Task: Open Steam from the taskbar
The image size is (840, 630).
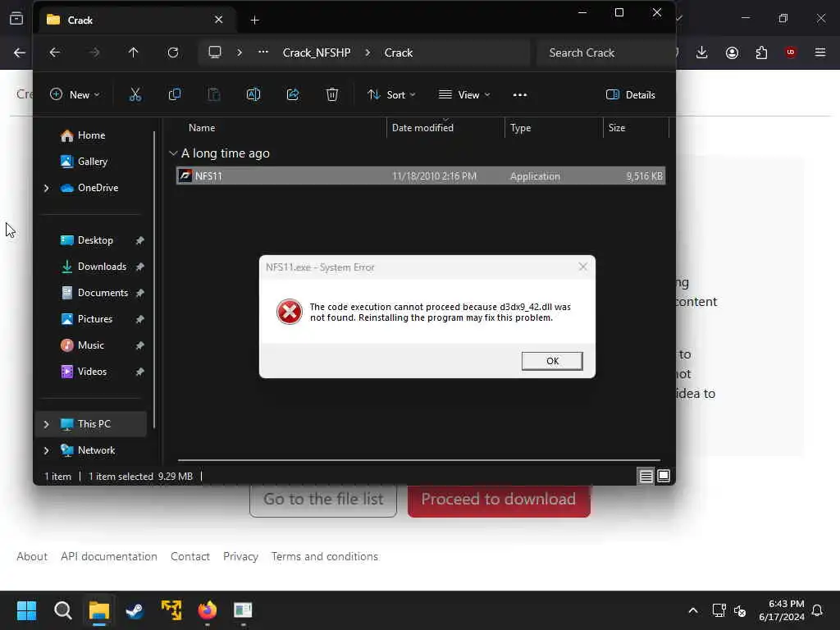Action: pyautogui.click(x=135, y=610)
